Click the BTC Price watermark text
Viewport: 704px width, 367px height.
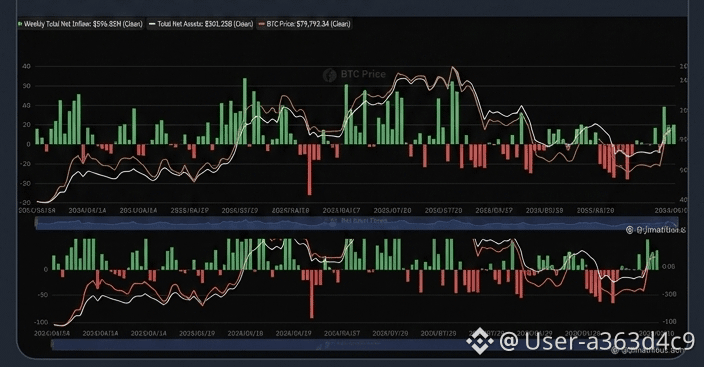pyautogui.click(x=363, y=75)
